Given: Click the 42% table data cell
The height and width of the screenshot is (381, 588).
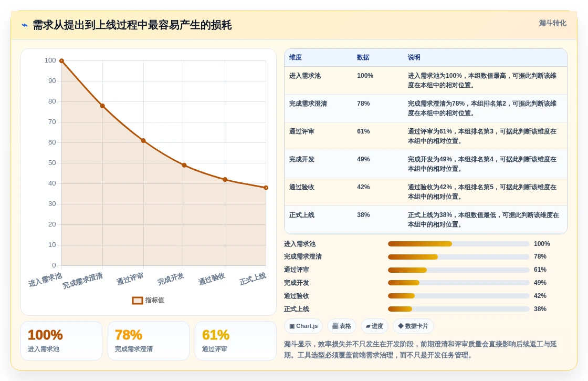Looking at the screenshot, I should 363,187.
